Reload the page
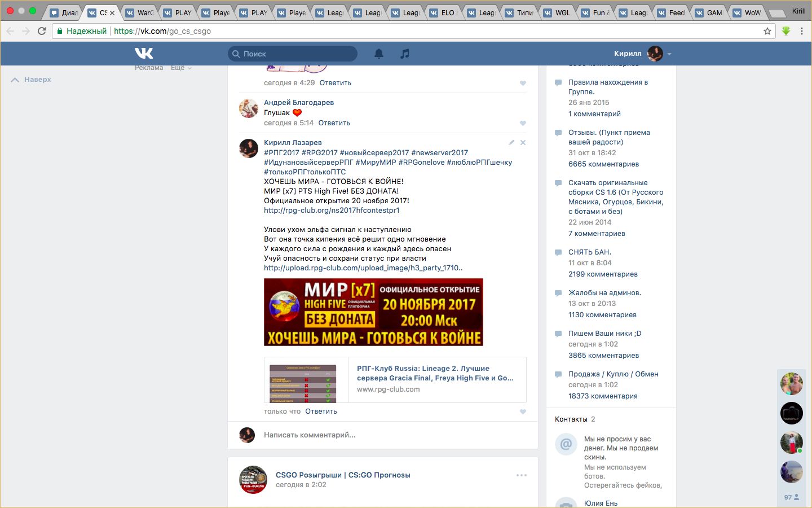 tap(42, 31)
